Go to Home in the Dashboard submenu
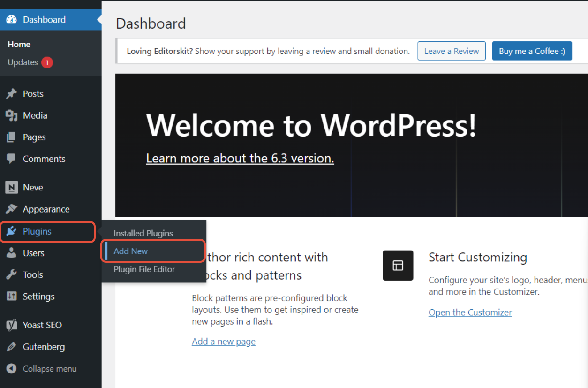The image size is (588, 388). pyautogui.click(x=19, y=45)
